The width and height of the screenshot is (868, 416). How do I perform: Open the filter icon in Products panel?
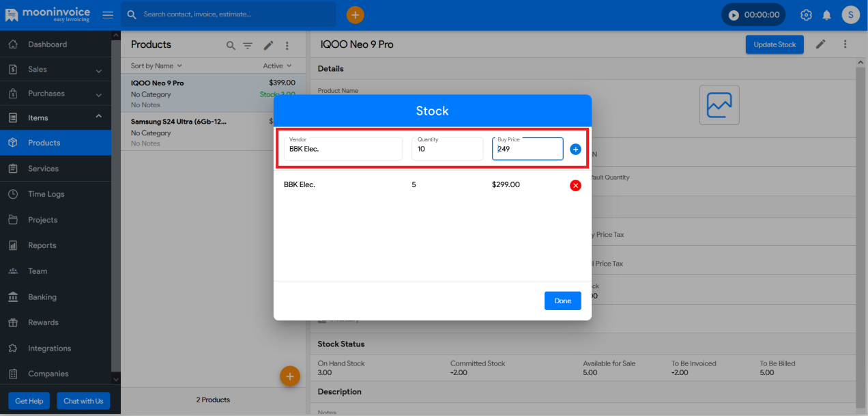click(x=248, y=46)
